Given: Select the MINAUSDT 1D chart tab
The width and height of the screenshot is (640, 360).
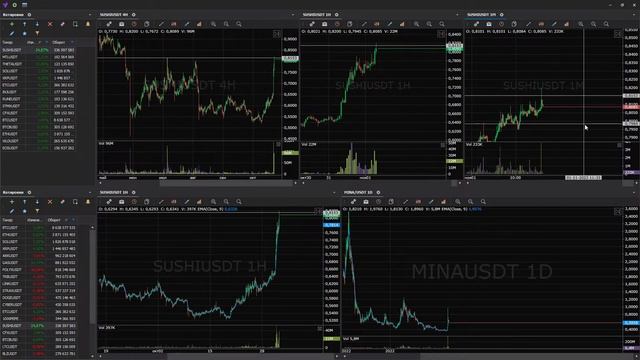Looking at the screenshot, I should (x=358, y=192).
